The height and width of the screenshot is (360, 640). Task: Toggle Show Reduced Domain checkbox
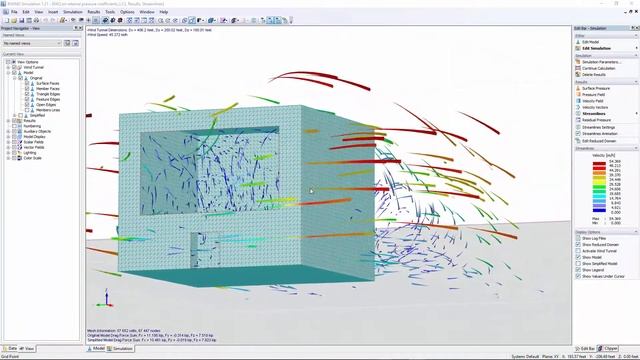click(x=578, y=244)
